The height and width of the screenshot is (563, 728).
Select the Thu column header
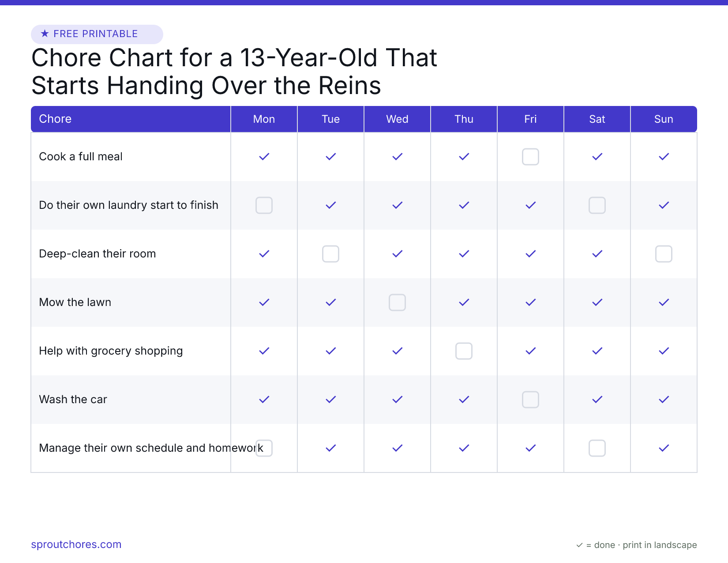click(x=464, y=119)
